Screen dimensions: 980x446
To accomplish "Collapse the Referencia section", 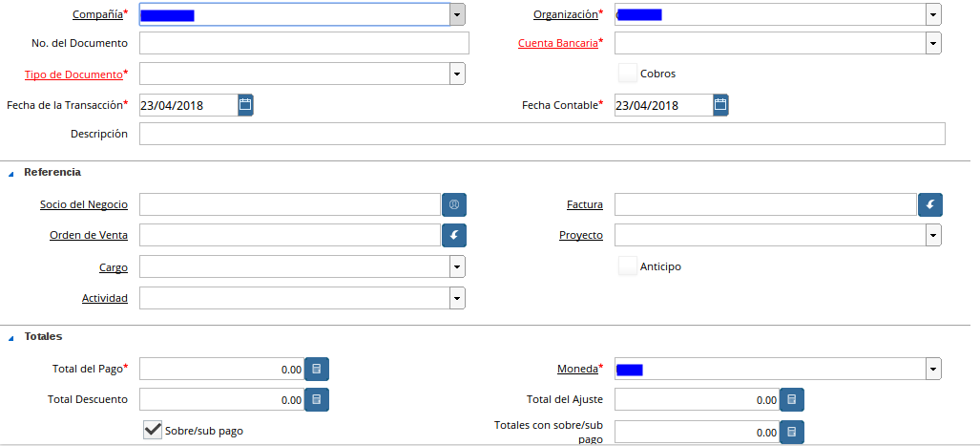I will pyautogui.click(x=11, y=173).
